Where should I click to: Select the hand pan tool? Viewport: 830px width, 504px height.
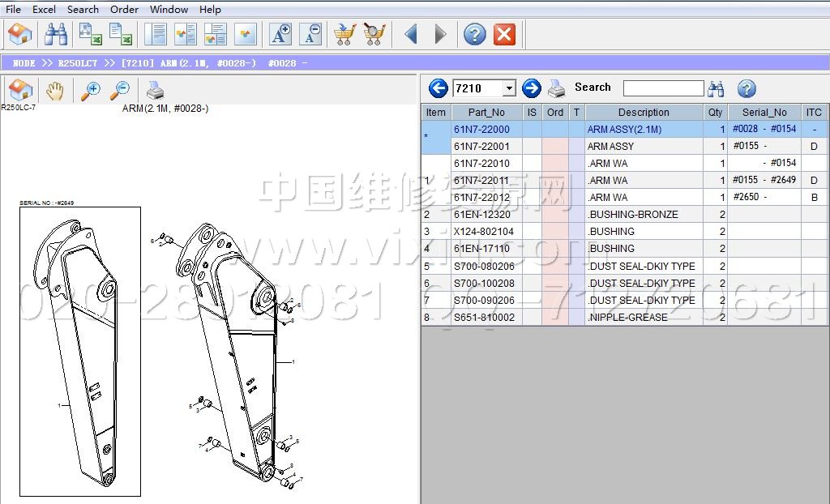point(54,90)
